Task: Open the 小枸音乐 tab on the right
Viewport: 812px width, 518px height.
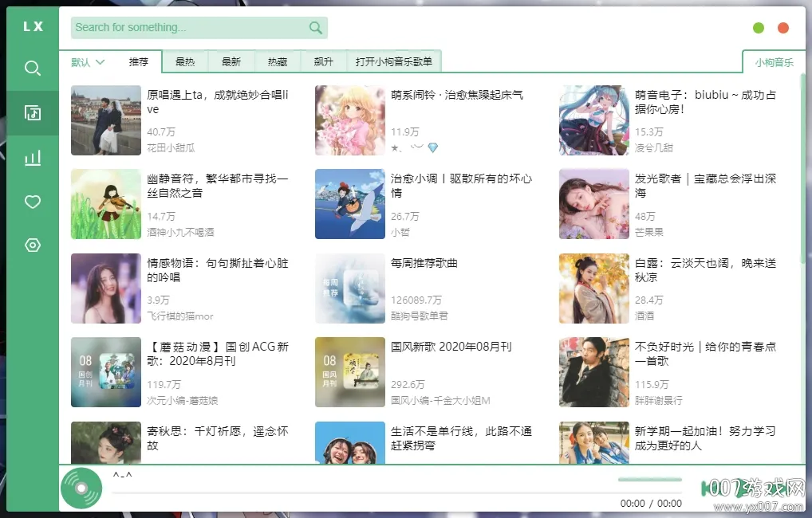Action: pos(772,61)
